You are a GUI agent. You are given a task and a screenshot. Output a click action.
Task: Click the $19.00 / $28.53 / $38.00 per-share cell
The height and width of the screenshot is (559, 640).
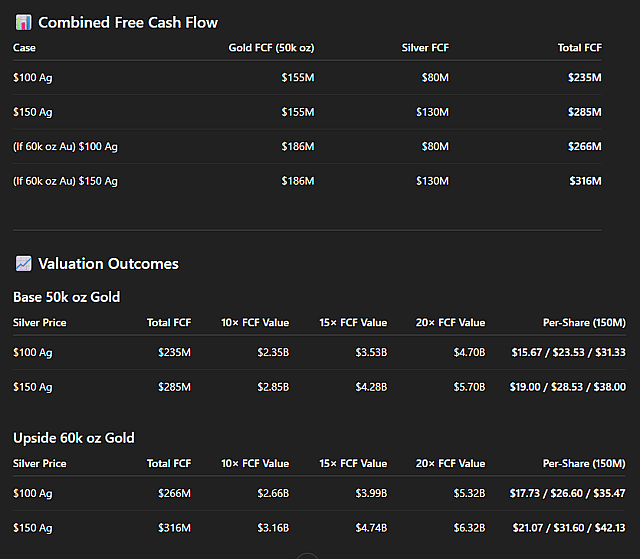pos(567,387)
